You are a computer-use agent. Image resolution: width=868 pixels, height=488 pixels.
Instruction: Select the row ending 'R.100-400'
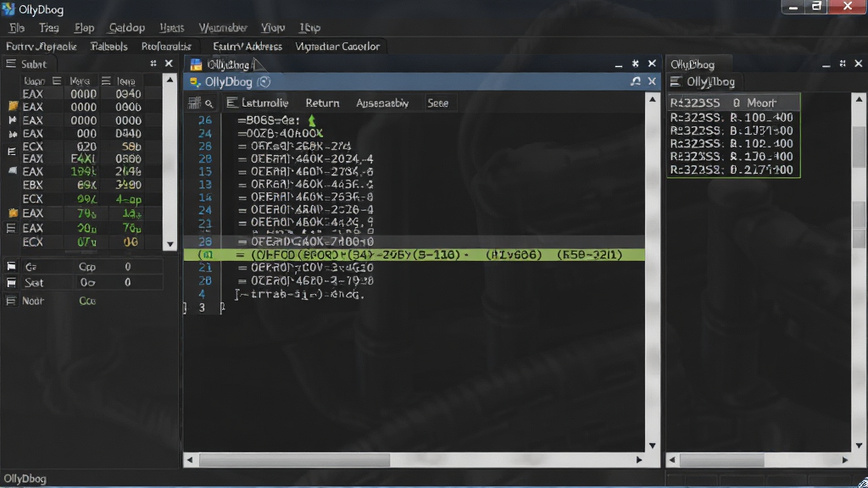[x=733, y=118]
